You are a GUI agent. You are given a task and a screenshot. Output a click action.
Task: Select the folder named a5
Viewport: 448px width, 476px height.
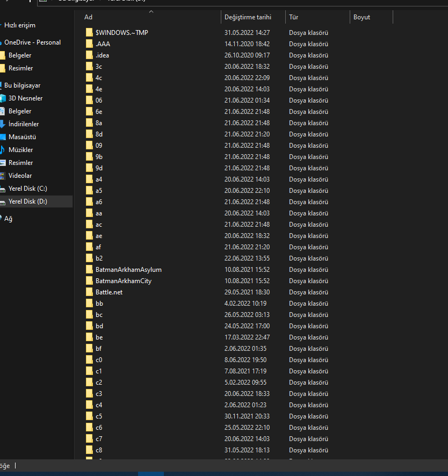99,190
